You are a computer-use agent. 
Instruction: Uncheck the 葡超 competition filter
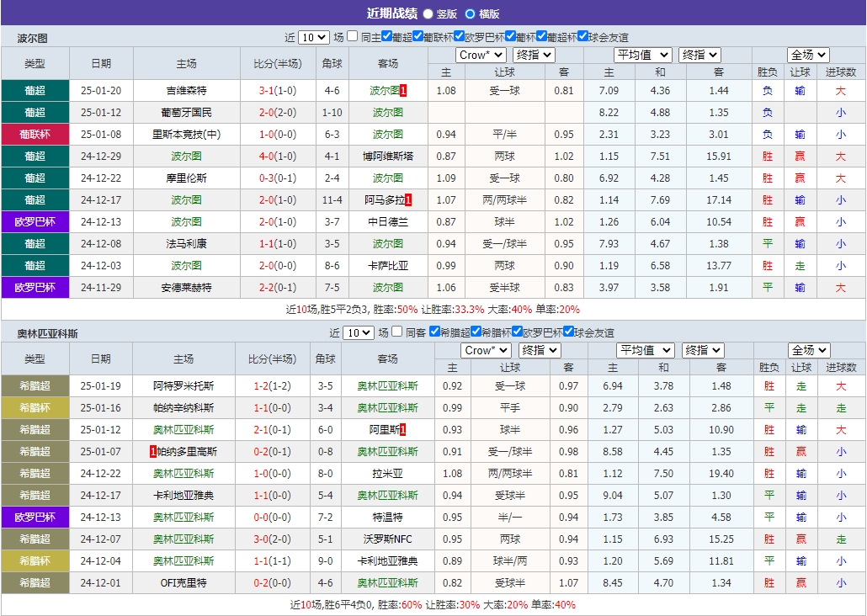point(388,37)
